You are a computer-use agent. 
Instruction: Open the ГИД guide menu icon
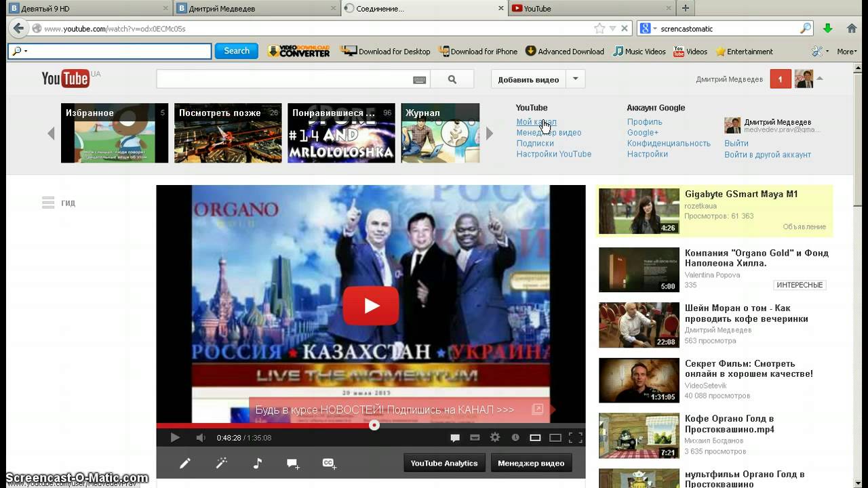[x=48, y=203]
